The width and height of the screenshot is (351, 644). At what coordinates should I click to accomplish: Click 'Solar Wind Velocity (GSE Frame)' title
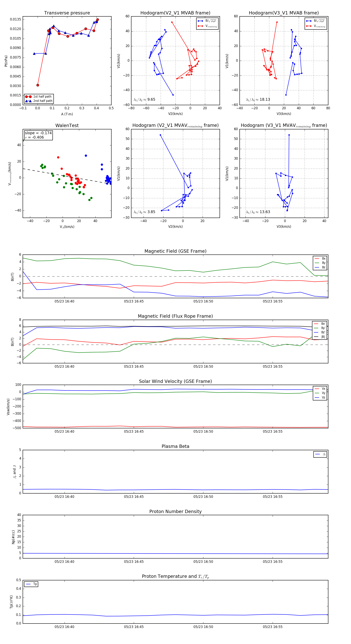tap(175, 381)
